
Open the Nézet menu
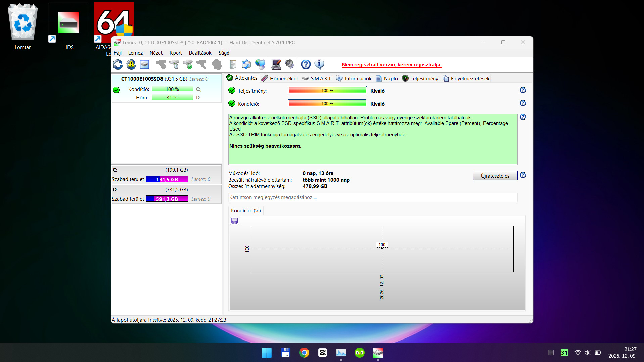click(x=156, y=53)
